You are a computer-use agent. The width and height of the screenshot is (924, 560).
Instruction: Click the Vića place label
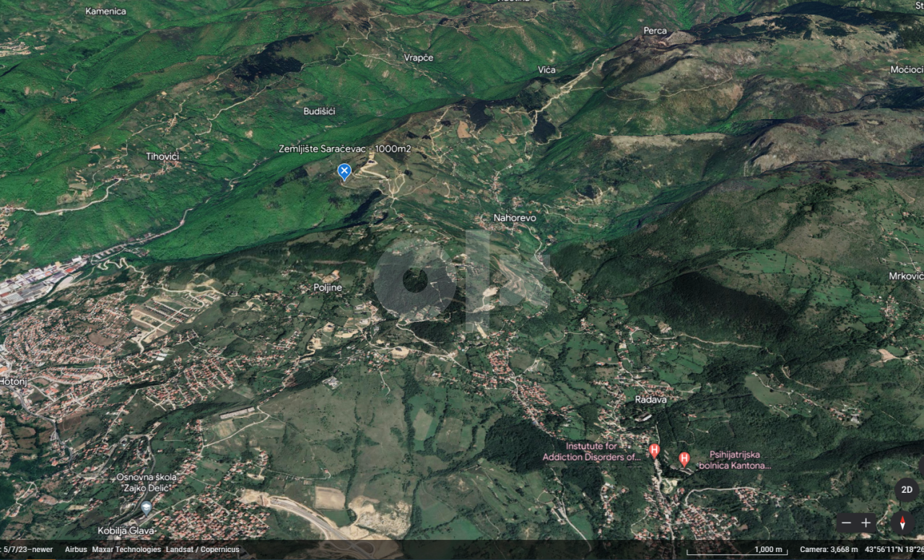547,69
